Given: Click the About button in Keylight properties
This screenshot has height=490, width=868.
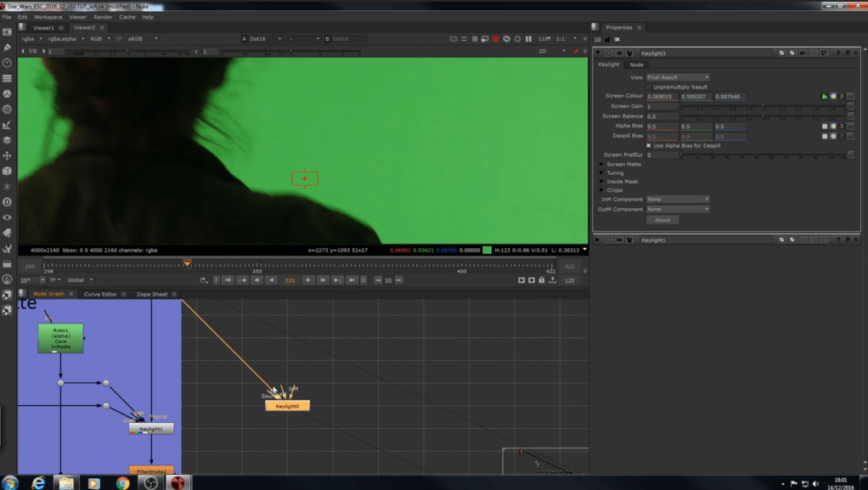Looking at the screenshot, I should point(662,220).
